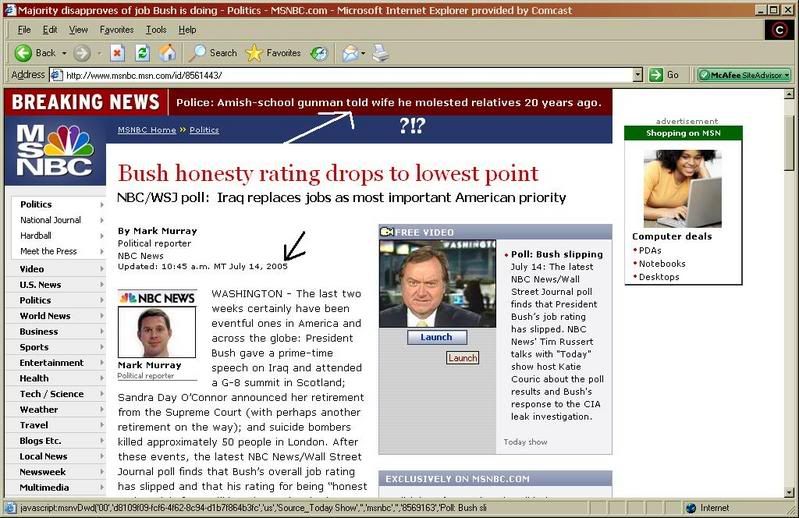Screen dimensions: 799x518
Task: Click the vertical scrollbar down arrow
Action: (x=789, y=492)
